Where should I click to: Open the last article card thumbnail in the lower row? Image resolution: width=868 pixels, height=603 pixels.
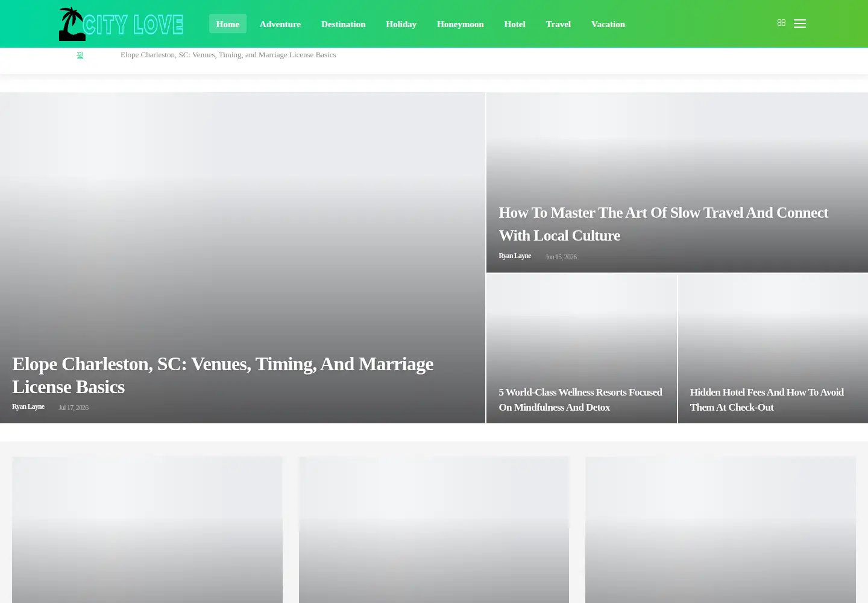720,529
